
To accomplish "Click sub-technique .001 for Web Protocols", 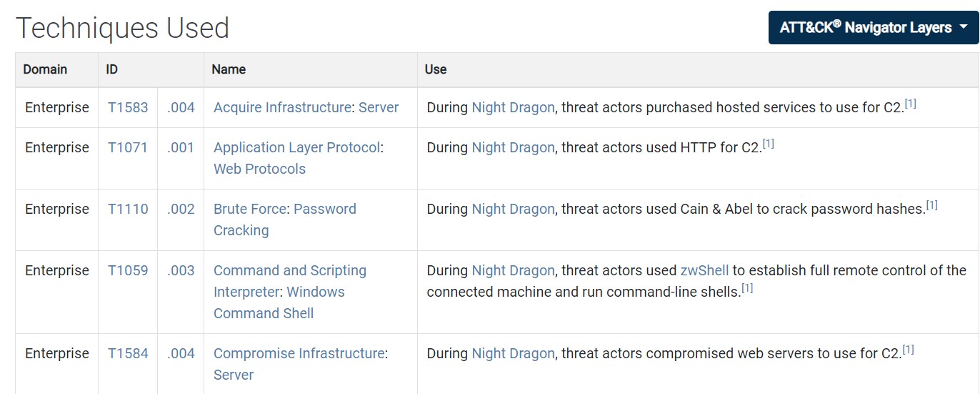I will click(x=181, y=147).
